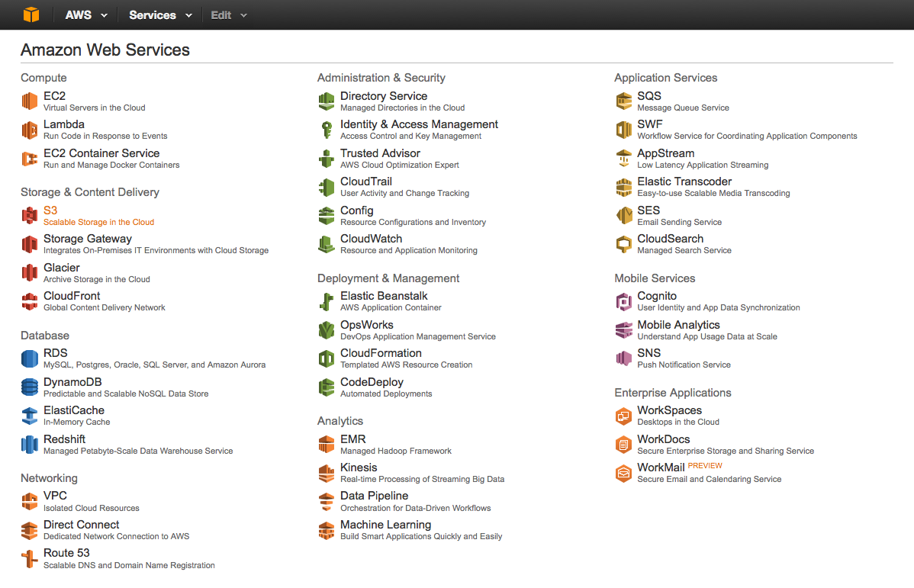Click the SQS service icon
The height and width of the screenshot is (588, 914).
(624, 101)
